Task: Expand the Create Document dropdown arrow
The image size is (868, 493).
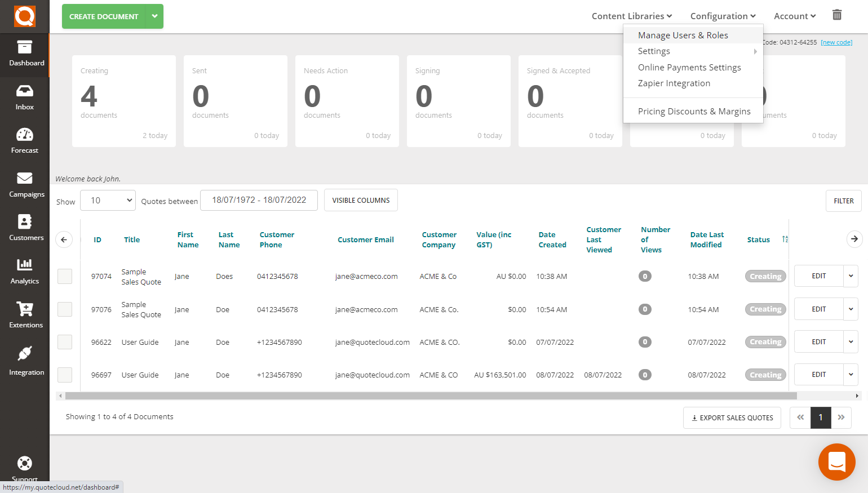Action: [x=154, y=16]
